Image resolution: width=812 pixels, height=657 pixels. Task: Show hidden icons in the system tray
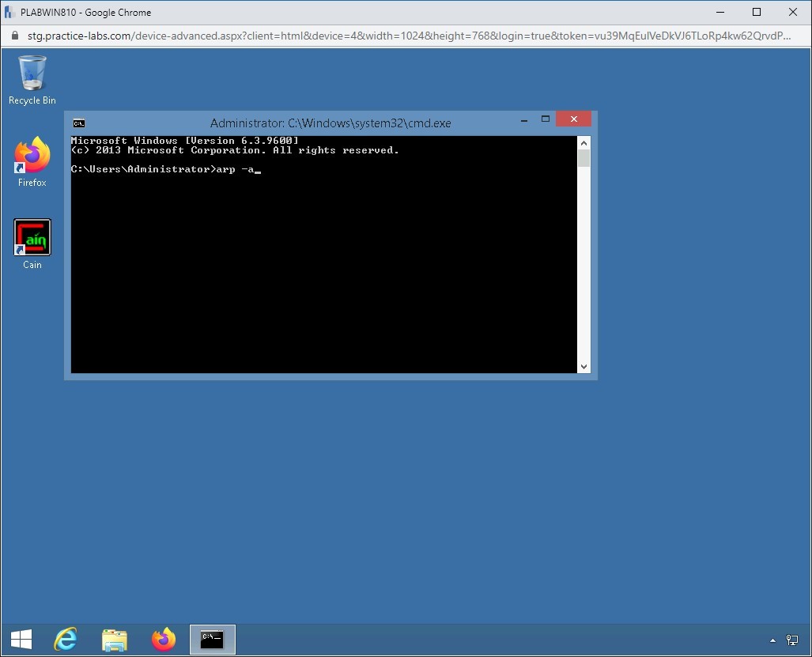coord(772,640)
